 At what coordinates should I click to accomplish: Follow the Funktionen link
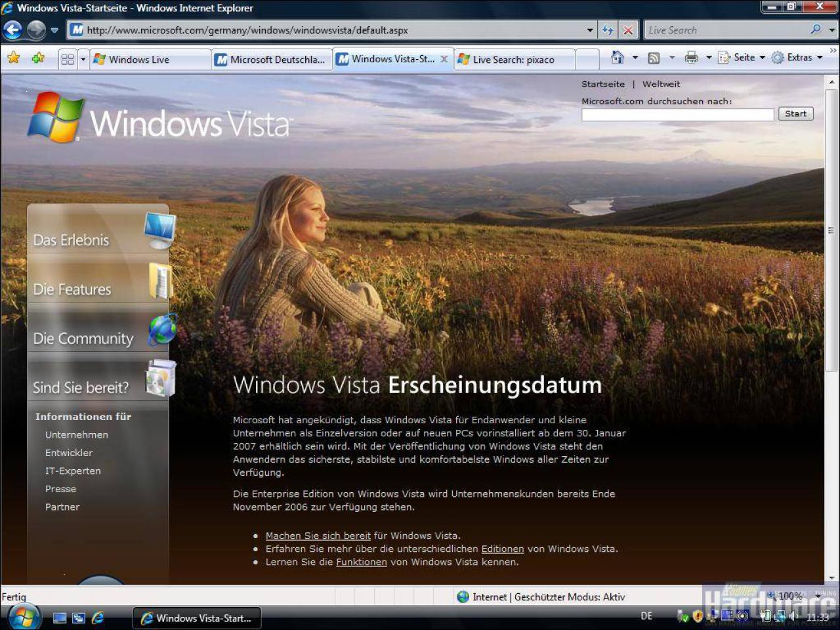coord(362,562)
